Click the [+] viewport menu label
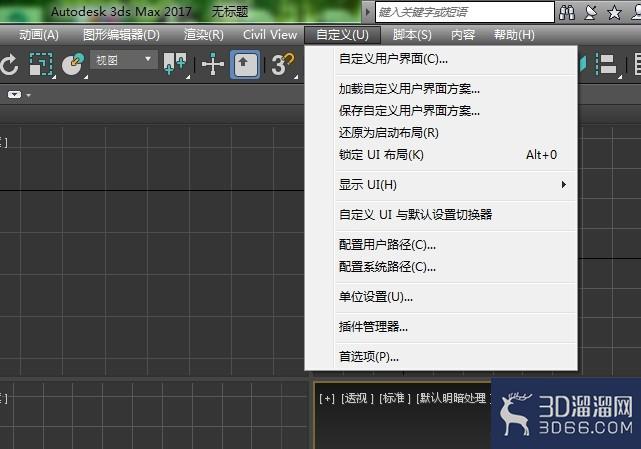The width and height of the screenshot is (641, 449). 327,398
